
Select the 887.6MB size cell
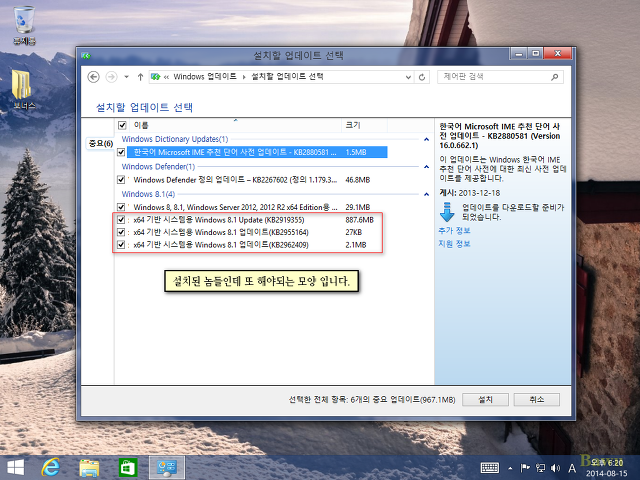coord(359,220)
